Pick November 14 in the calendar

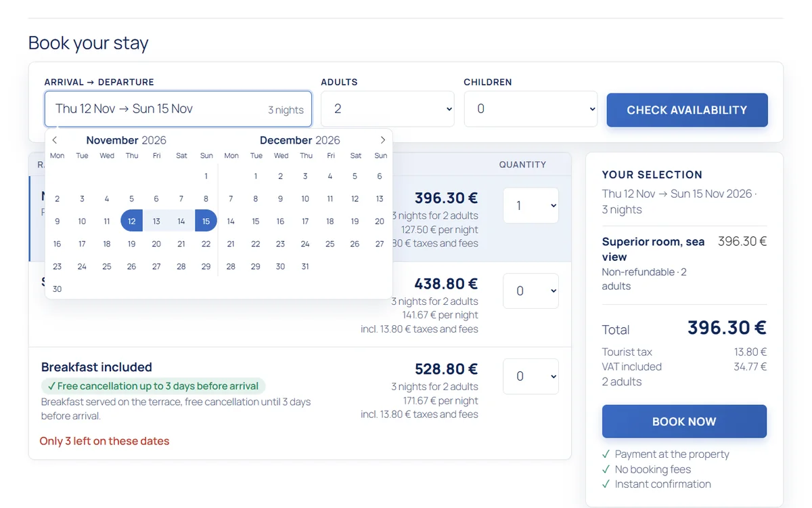(181, 221)
